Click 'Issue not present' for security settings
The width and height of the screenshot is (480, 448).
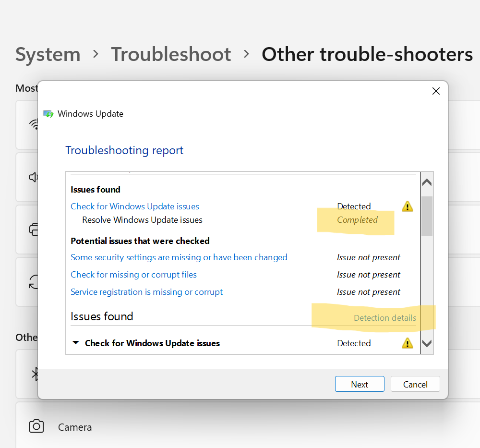[369, 257]
